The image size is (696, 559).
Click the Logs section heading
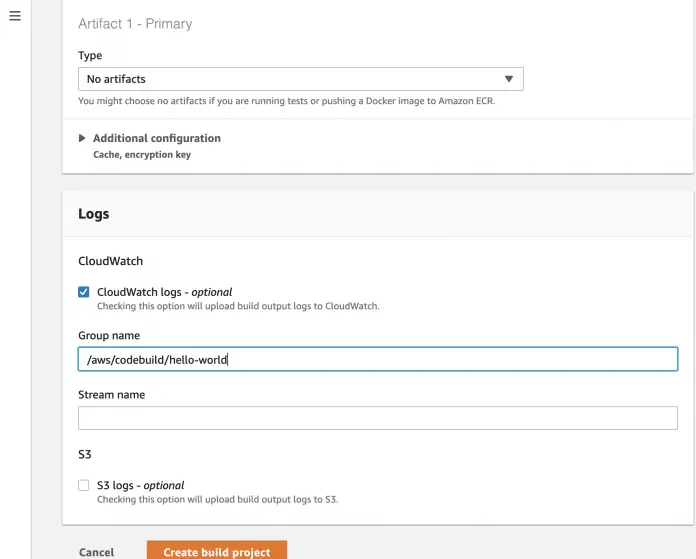(94, 214)
